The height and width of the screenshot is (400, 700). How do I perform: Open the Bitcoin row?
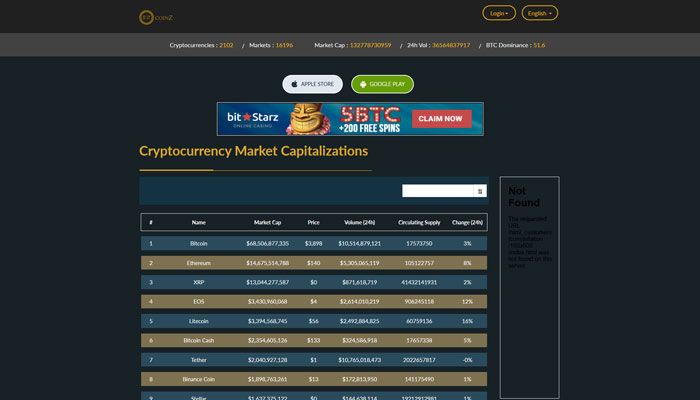point(199,243)
